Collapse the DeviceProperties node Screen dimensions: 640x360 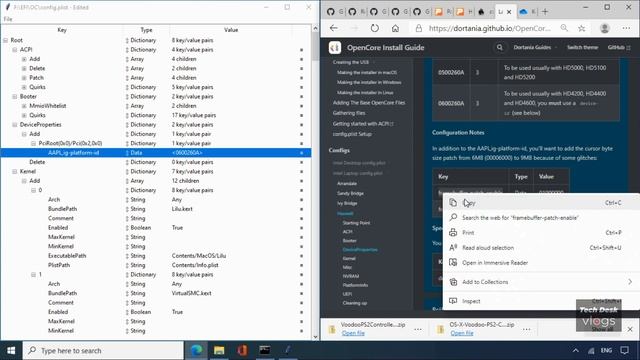pyautogui.click(x=15, y=124)
